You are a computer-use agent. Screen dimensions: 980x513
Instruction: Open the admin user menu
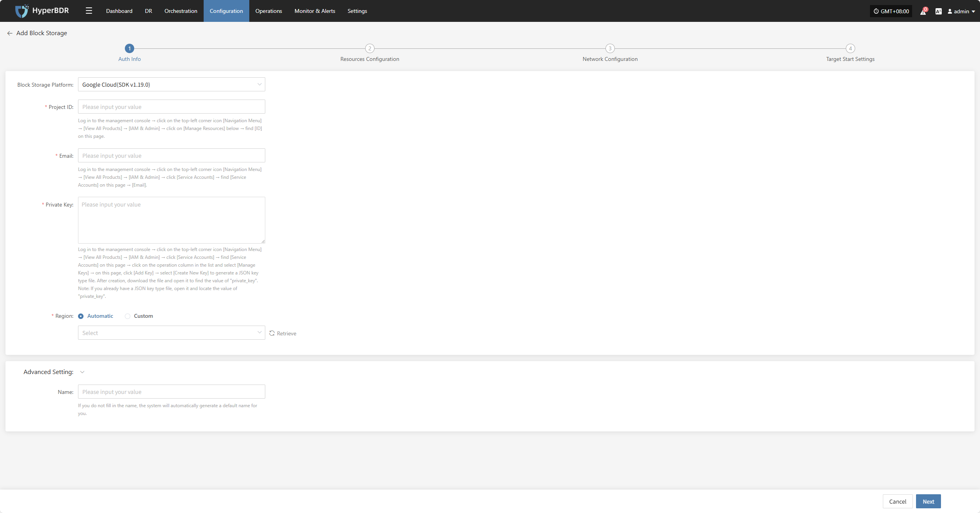coord(961,11)
